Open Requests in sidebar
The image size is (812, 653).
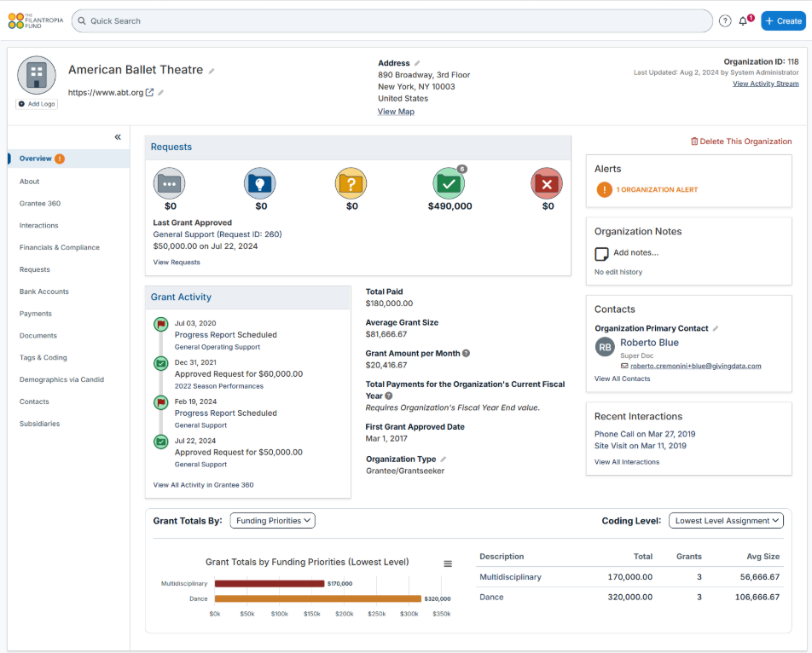click(x=35, y=269)
